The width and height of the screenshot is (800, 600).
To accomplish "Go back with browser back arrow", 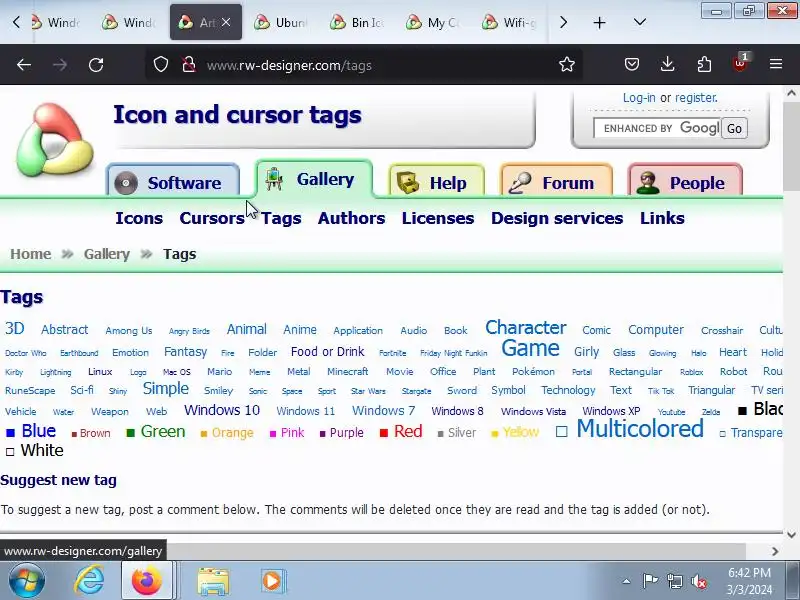I will [24, 65].
